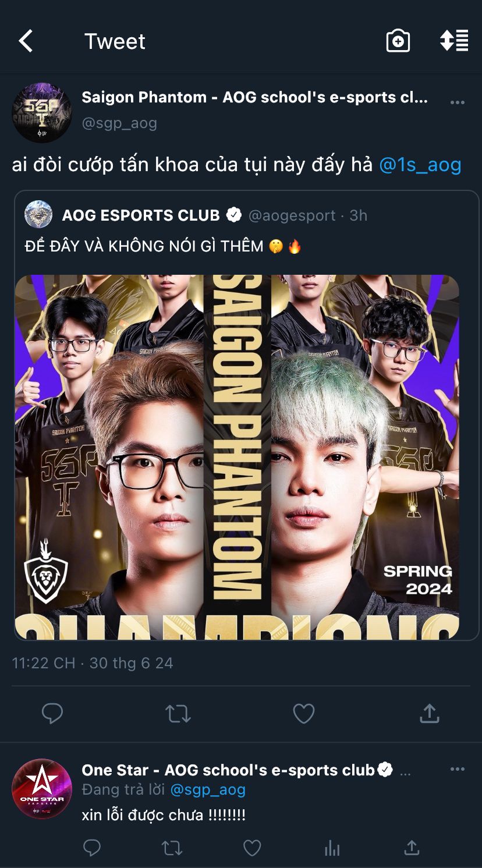Viewport: 482px width, 868px height.
Task: Open One Star profile avatar
Action: click(42, 789)
